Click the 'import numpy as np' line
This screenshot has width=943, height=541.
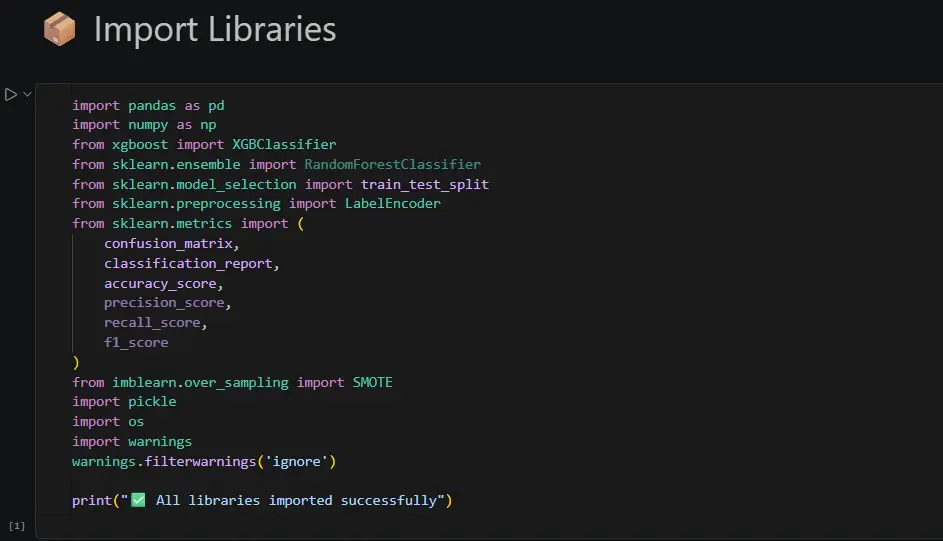pyautogui.click(x=144, y=125)
